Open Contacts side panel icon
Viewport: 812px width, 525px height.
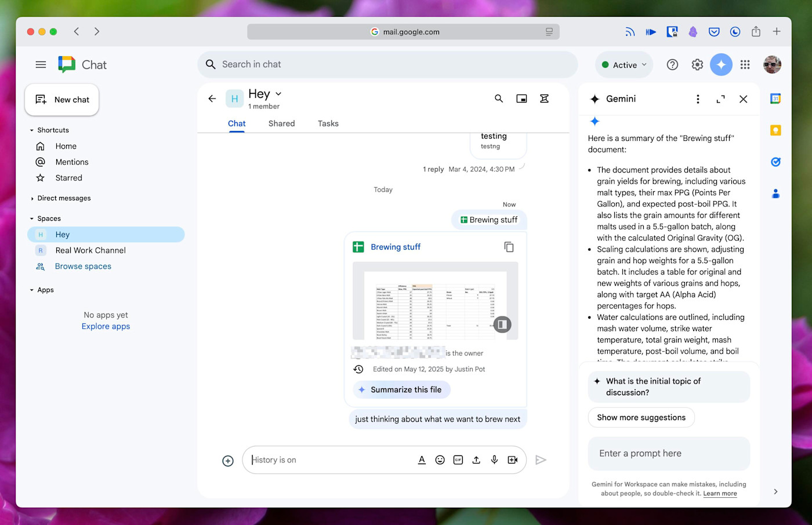click(x=775, y=194)
